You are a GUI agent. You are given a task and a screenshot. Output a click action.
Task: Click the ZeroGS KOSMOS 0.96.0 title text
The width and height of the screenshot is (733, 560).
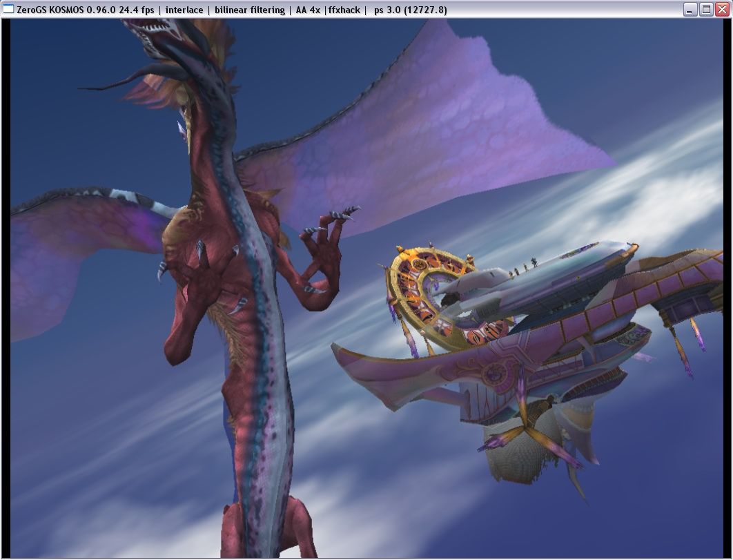tap(66, 10)
